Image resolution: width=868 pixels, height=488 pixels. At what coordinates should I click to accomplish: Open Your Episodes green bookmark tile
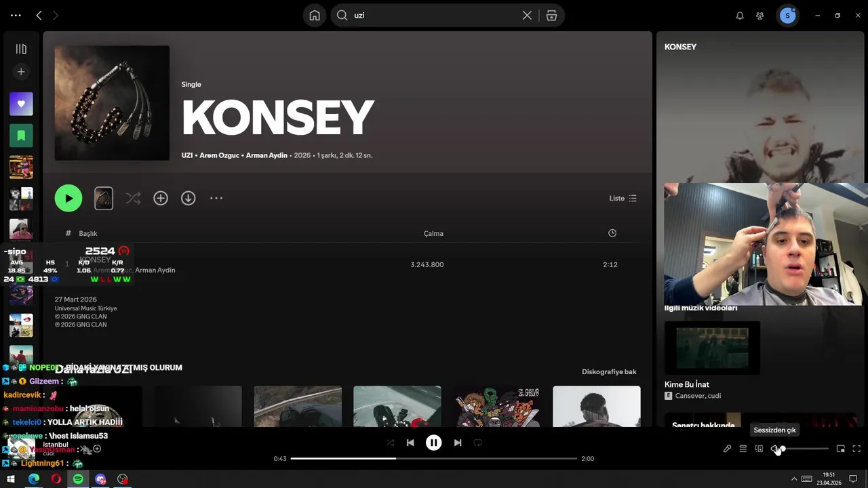(21, 136)
